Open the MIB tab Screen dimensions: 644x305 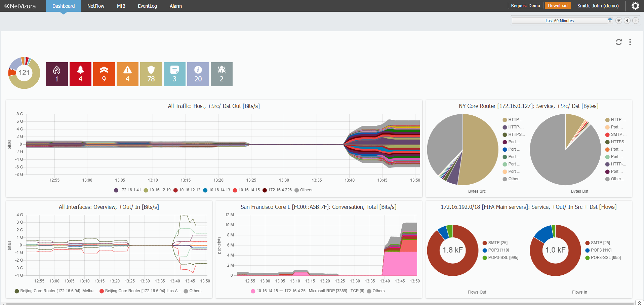click(x=121, y=6)
